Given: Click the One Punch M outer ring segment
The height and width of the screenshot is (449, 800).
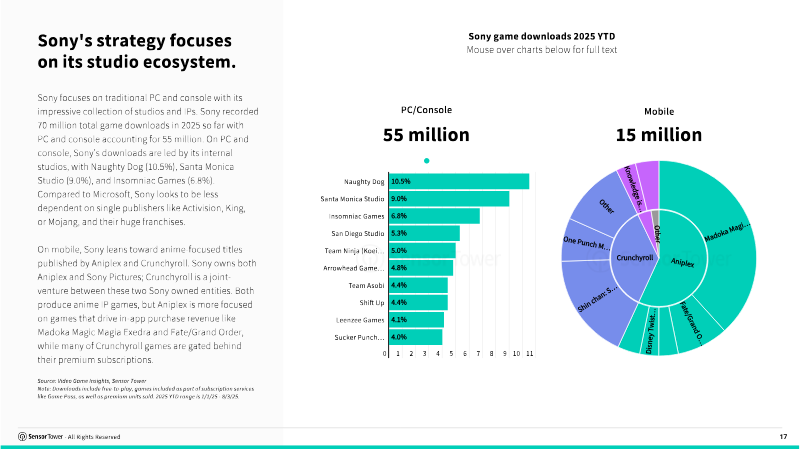Looking at the screenshot, I should [586, 242].
